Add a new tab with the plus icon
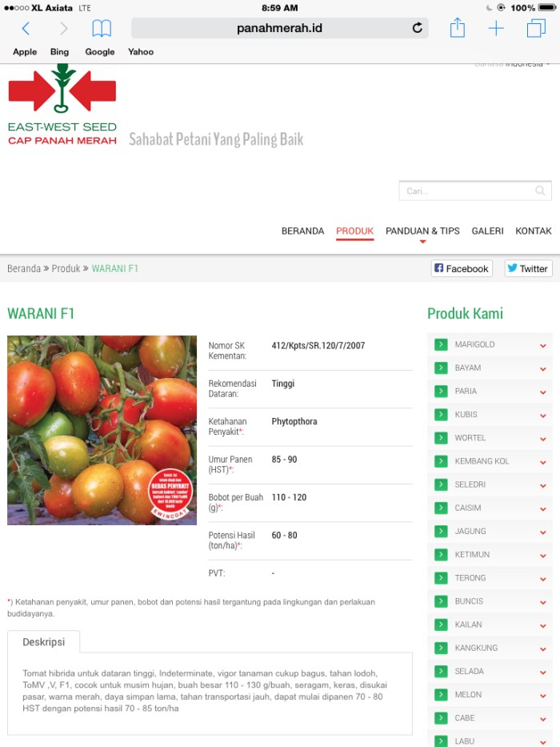Image resolution: width=560 pixels, height=747 pixels. click(496, 28)
